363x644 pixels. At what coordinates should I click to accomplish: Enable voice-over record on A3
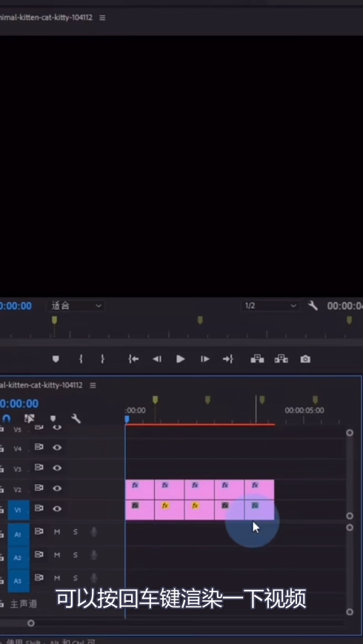pyautogui.click(x=94, y=578)
